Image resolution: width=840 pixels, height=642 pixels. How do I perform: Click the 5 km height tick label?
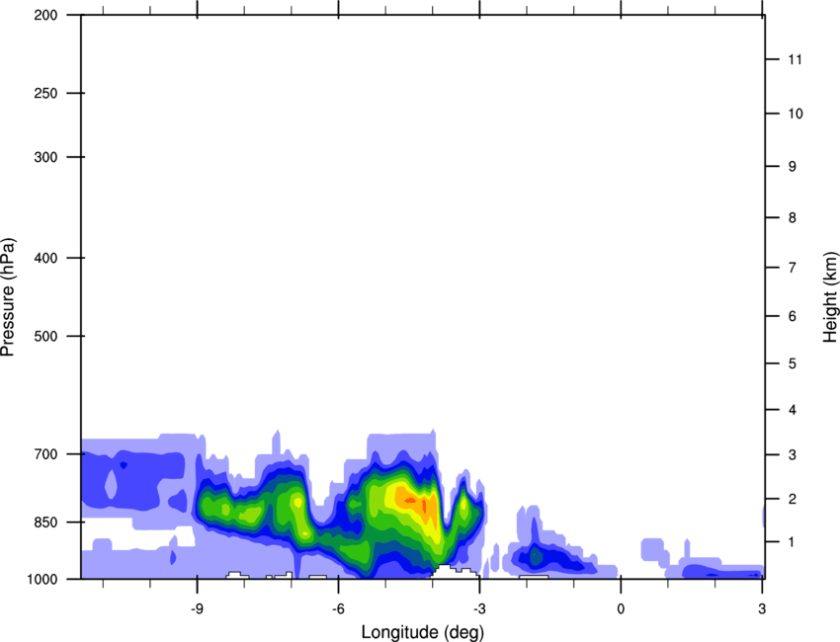792,364
